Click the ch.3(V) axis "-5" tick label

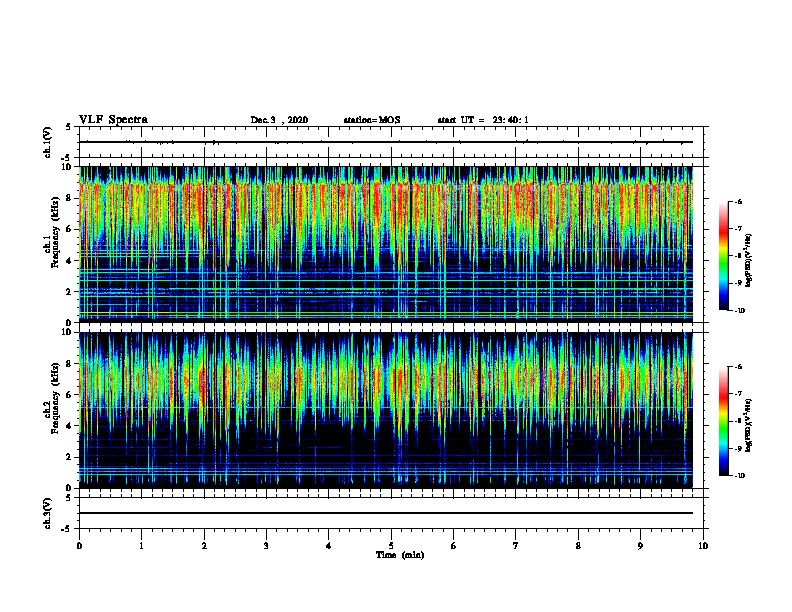[x=68, y=529]
